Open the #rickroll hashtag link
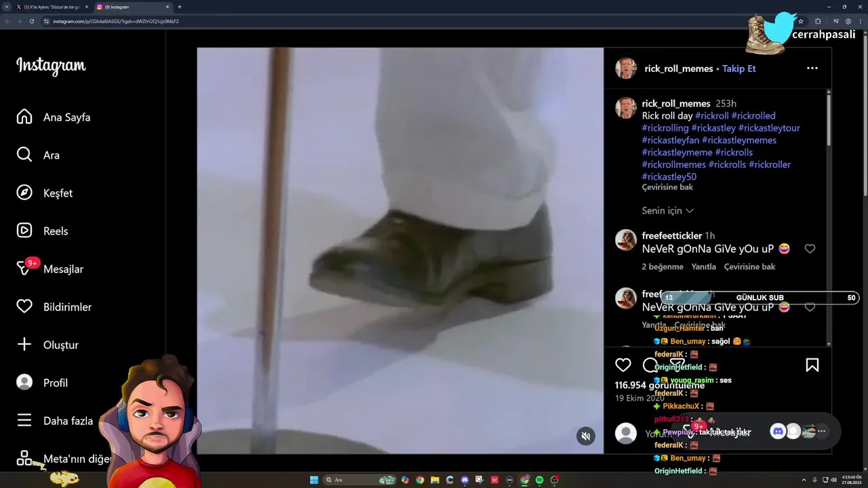868x488 pixels. coord(712,116)
